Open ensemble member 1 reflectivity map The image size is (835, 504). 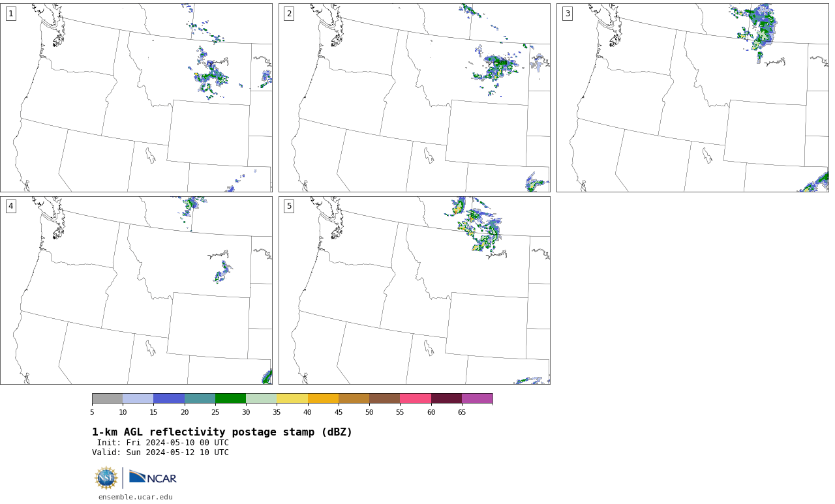coord(136,98)
